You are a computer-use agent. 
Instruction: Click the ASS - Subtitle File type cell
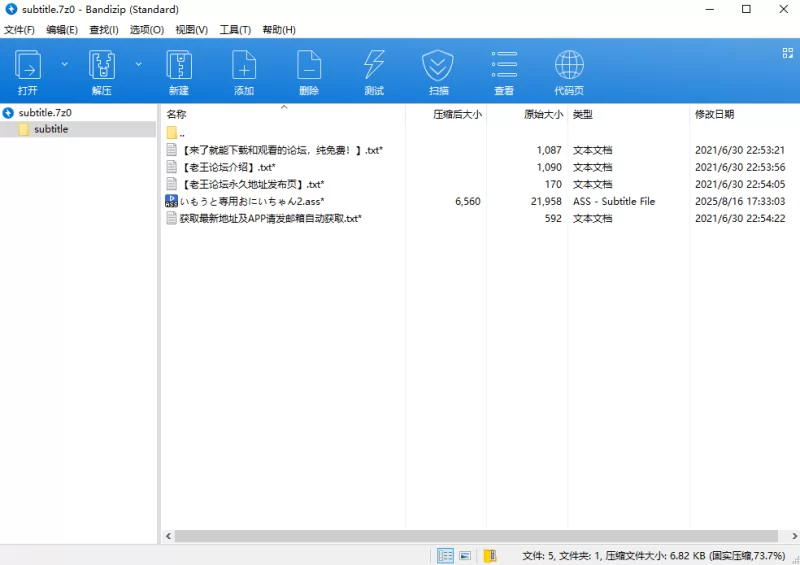pos(614,201)
